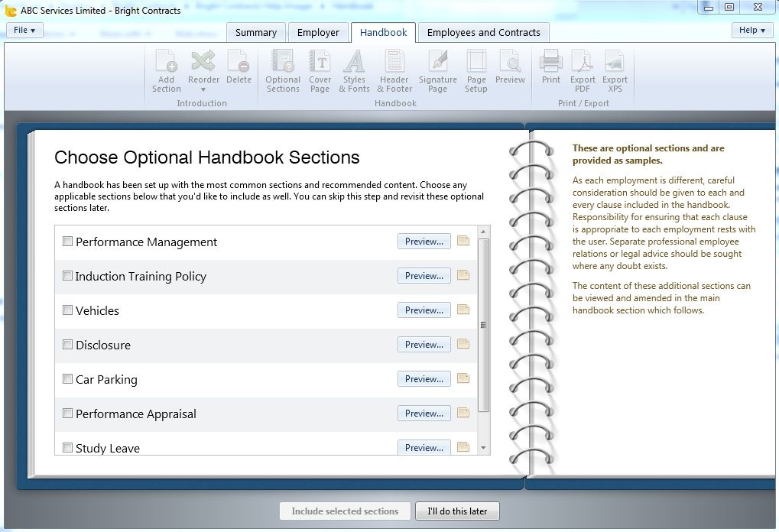
Task: Open Page Setup
Action: click(476, 71)
